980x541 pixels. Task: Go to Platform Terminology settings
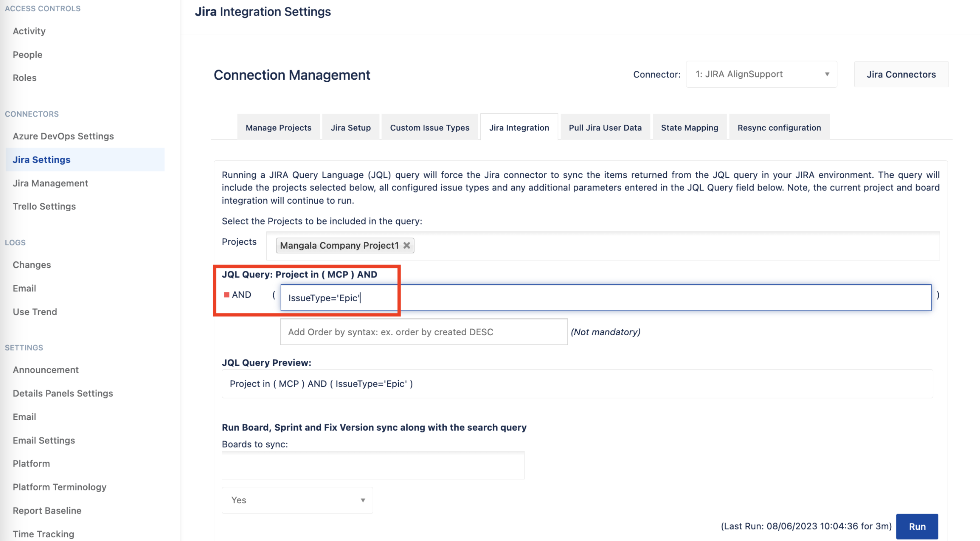pyautogui.click(x=59, y=487)
